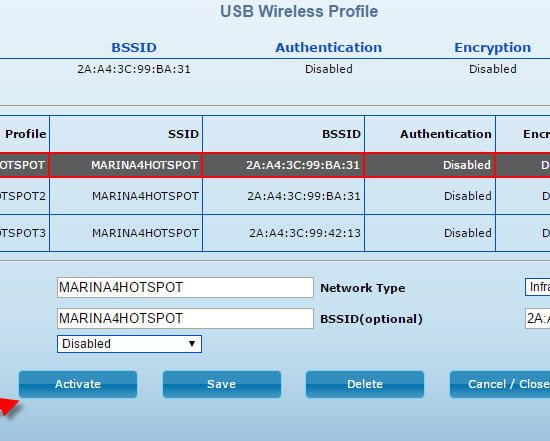
Task: Focus the first MARINA4HOTSPOT text field
Action: click(x=185, y=287)
